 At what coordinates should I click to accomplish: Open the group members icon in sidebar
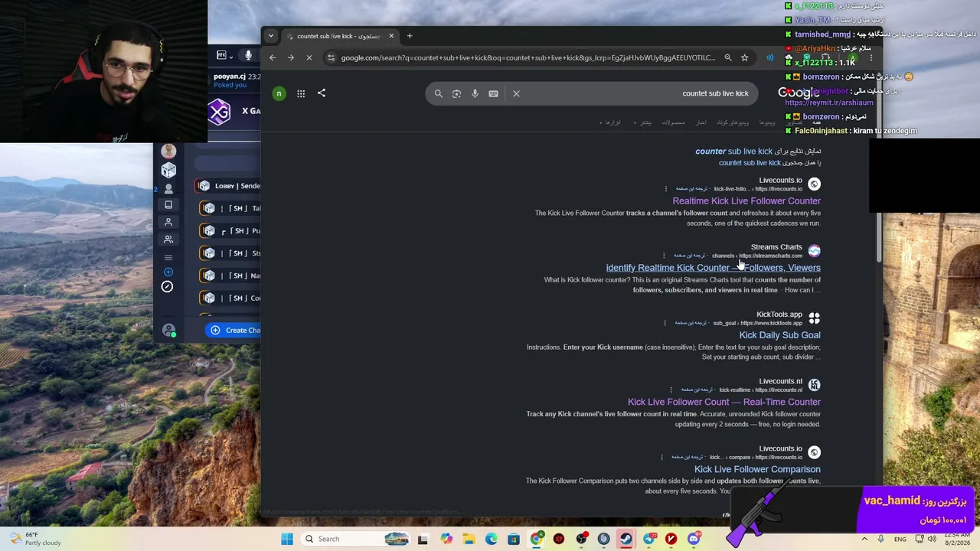[x=168, y=240]
